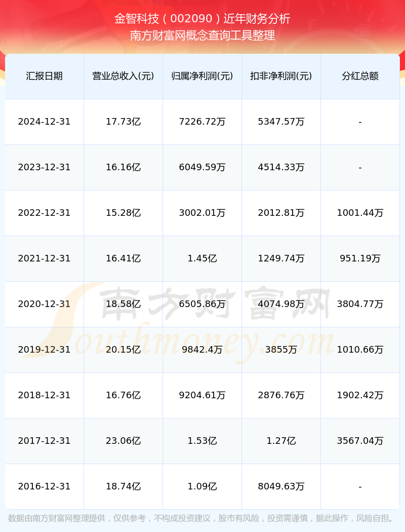Select the 1010.66万 dividend cell

pyautogui.click(x=360, y=350)
